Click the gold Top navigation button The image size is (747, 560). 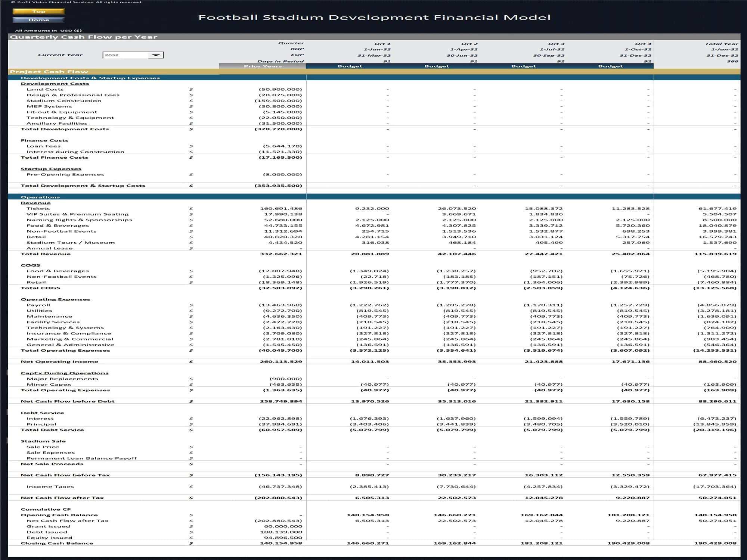point(39,11)
